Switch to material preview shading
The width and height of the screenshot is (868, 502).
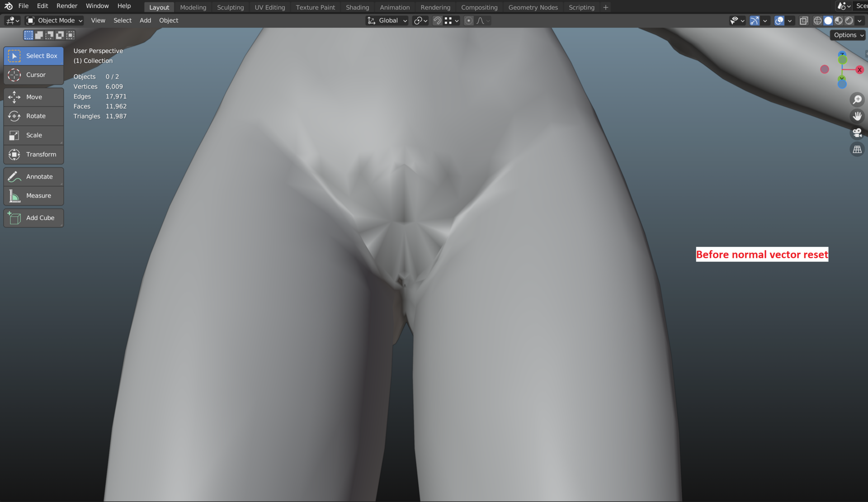click(x=839, y=21)
